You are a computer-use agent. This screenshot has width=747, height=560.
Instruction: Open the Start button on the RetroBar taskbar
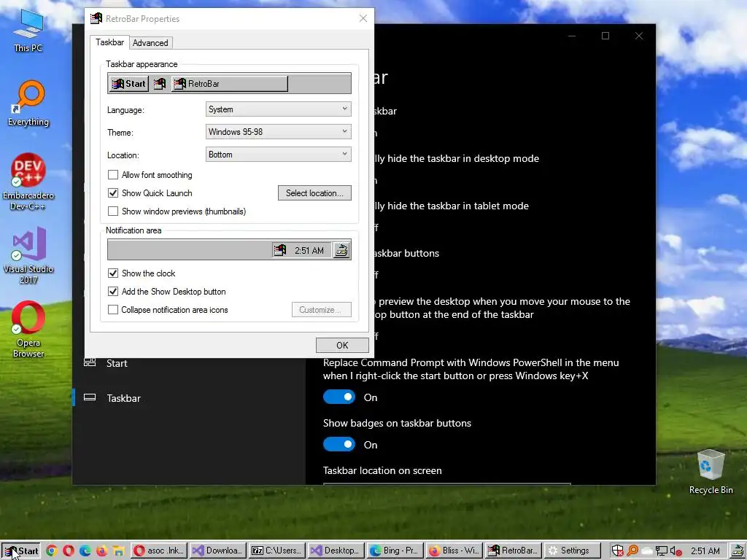pos(21,551)
